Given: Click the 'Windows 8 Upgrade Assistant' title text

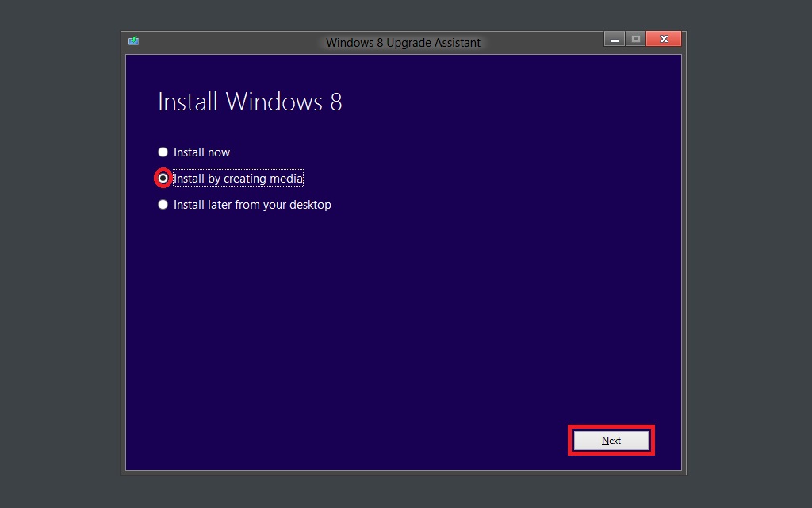Looking at the screenshot, I should click(403, 42).
